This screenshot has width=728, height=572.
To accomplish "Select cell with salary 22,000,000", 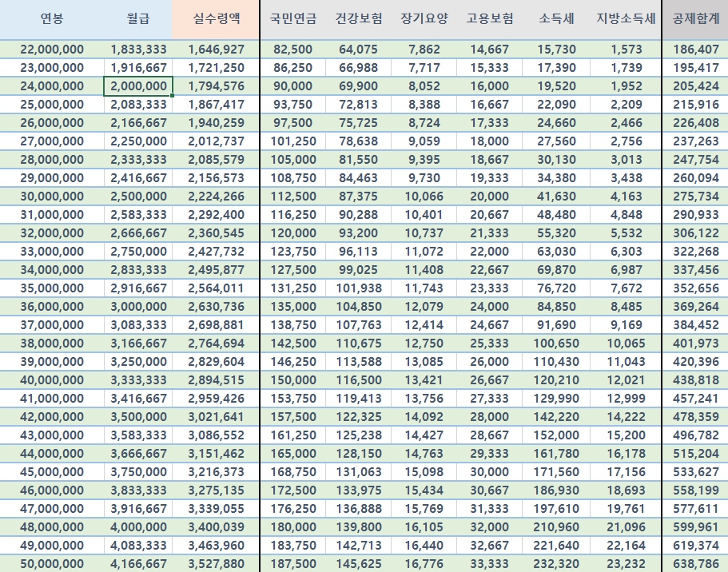I will (x=52, y=50).
